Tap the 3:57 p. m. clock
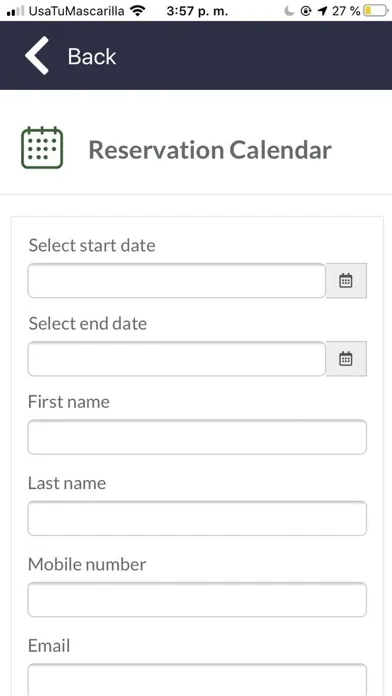 point(197,12)
